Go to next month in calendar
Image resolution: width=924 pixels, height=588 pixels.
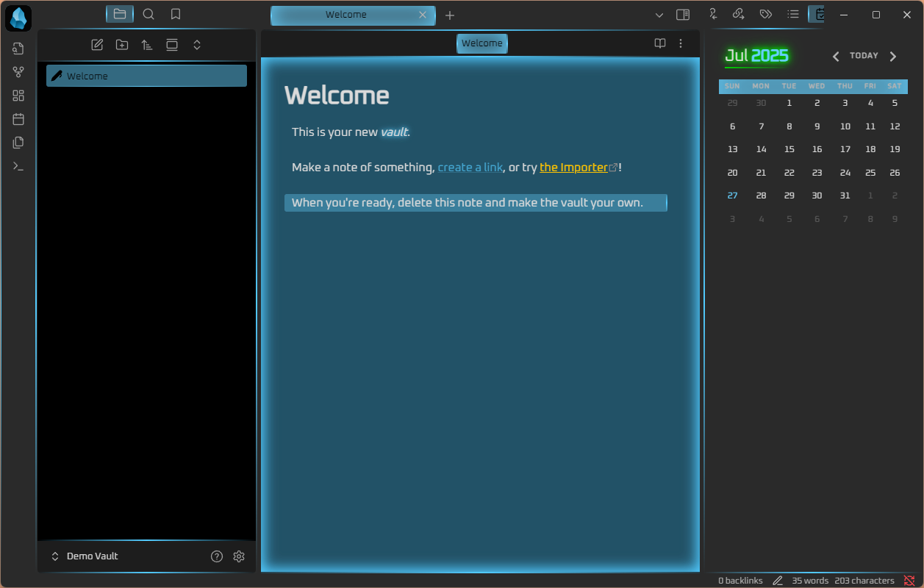893,57
